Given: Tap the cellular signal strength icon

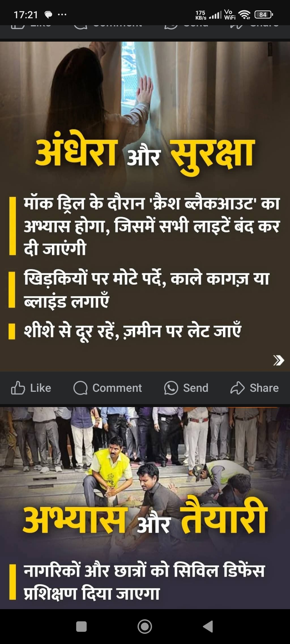Looking at the screenshot, I should (216, 15).
